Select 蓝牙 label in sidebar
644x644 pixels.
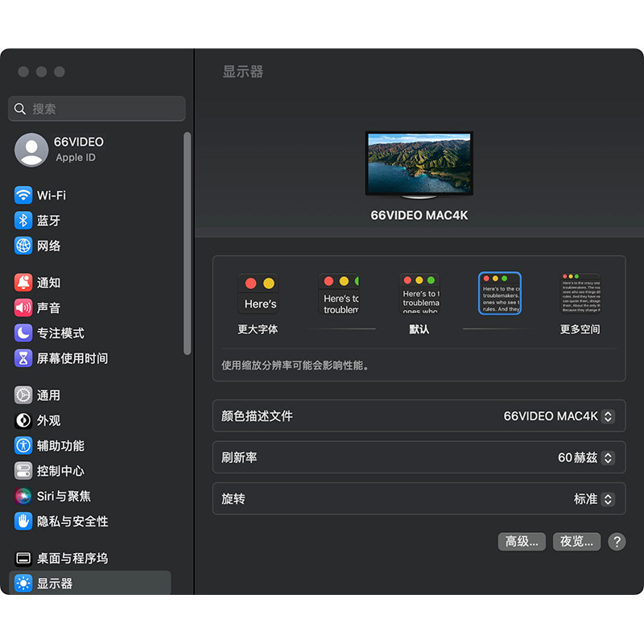[48, 221]
